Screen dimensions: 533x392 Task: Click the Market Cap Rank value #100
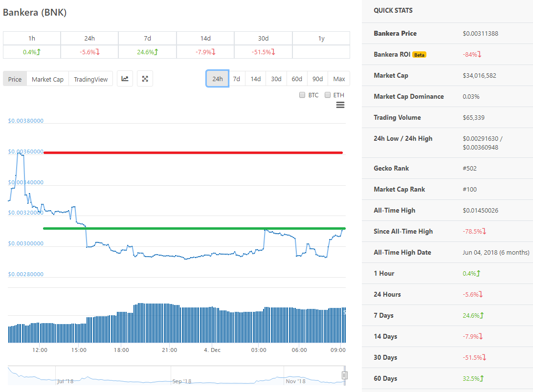(x=469, y=190)
